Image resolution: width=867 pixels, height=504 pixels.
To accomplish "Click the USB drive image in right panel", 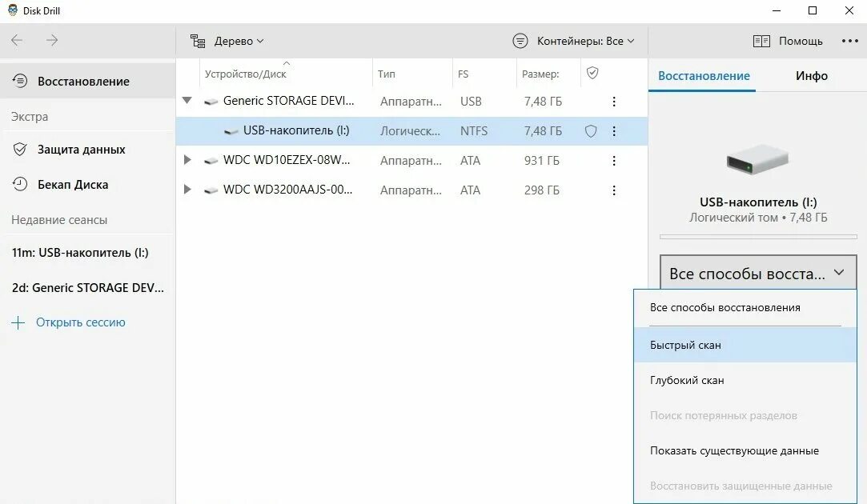I will [757, 160].
